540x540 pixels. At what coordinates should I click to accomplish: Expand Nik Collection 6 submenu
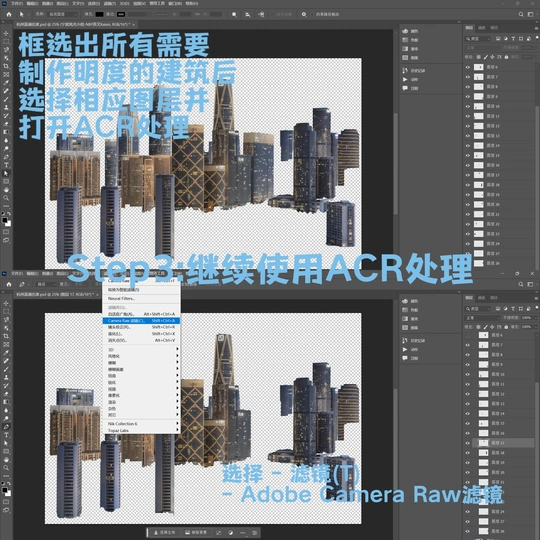141,424
